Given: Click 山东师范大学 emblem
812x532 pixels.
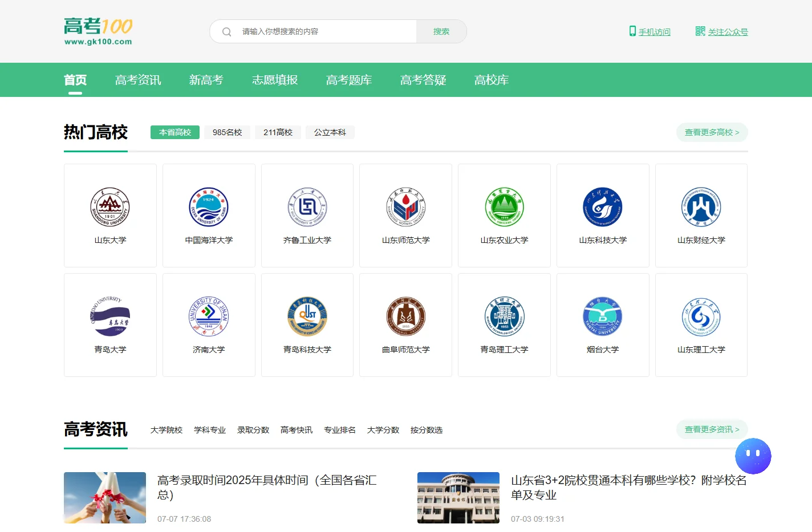Looking at the screenshot, I should point(406,208).
